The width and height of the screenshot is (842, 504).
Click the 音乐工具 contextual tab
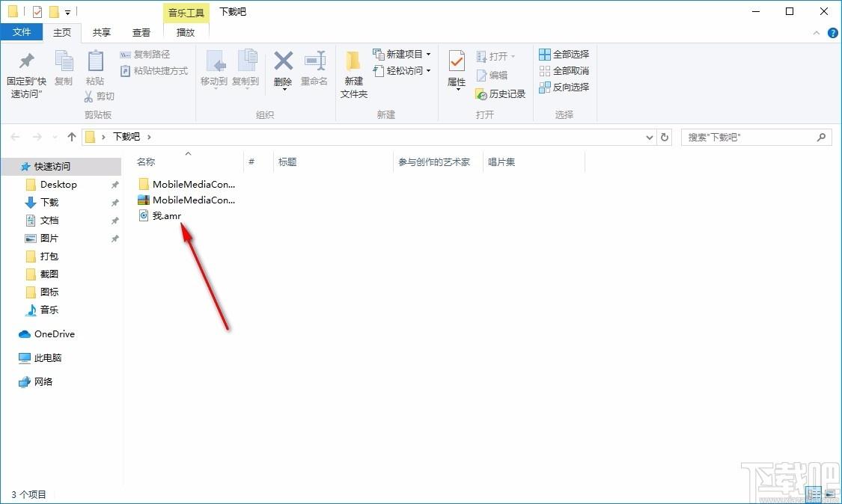pyautogui.click(x=186, y=13)
